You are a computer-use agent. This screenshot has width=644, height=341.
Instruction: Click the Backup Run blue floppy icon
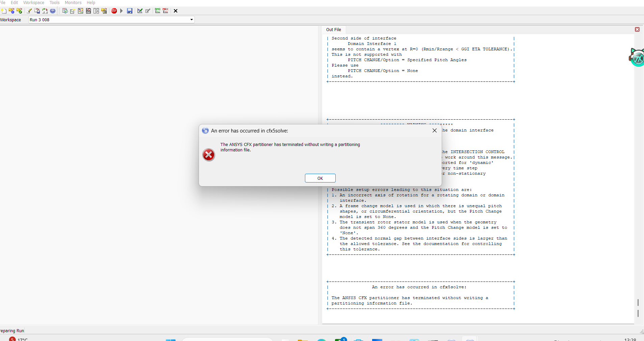(130, 11)
